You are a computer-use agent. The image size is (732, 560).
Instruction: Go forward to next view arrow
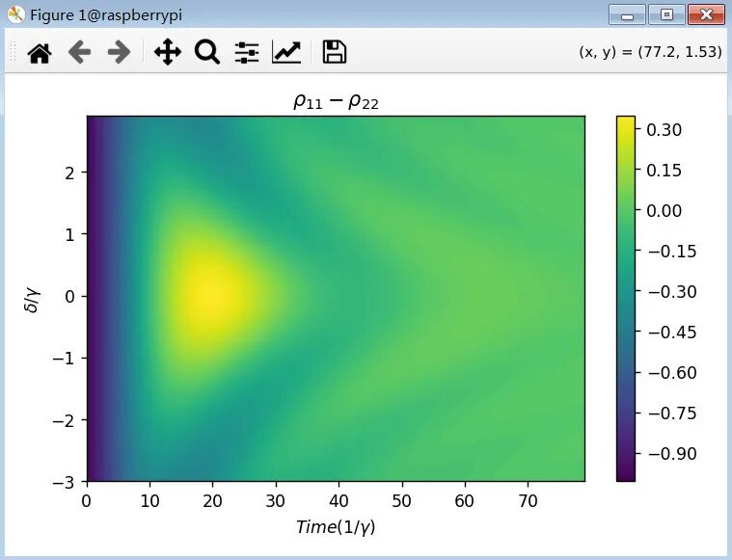(x=119, y=52)
